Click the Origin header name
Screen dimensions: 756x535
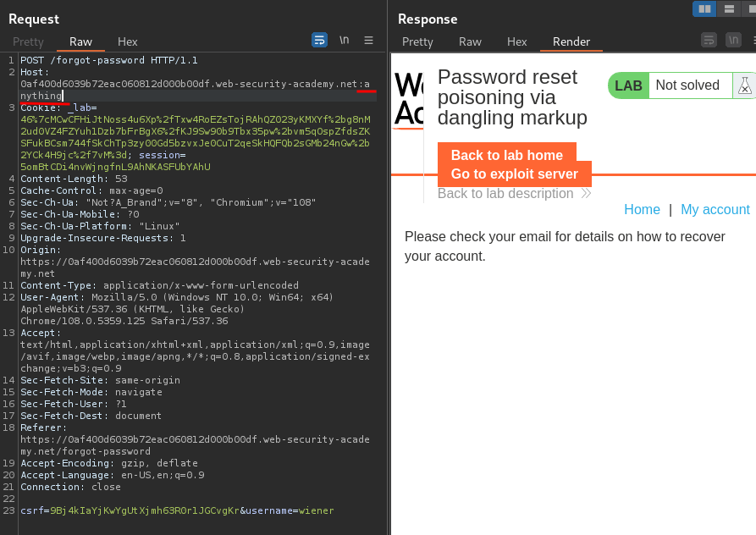(x=41, y=251)
